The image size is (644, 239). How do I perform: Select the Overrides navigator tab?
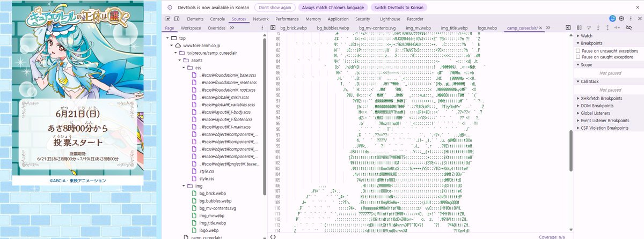(x=216, y=27)
